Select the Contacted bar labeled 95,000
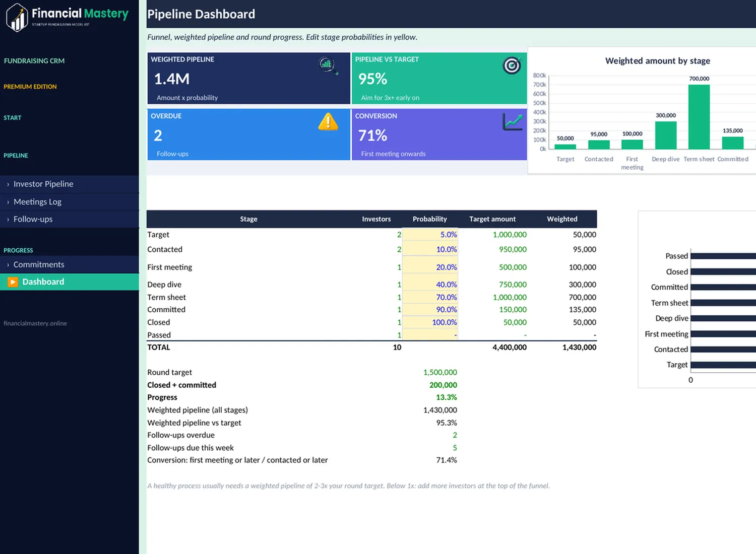 pyautogui.click(x=599, y=145)
